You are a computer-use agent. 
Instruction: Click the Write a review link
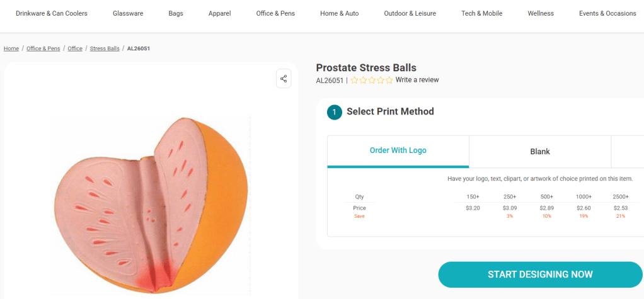[x=417, y=80]
